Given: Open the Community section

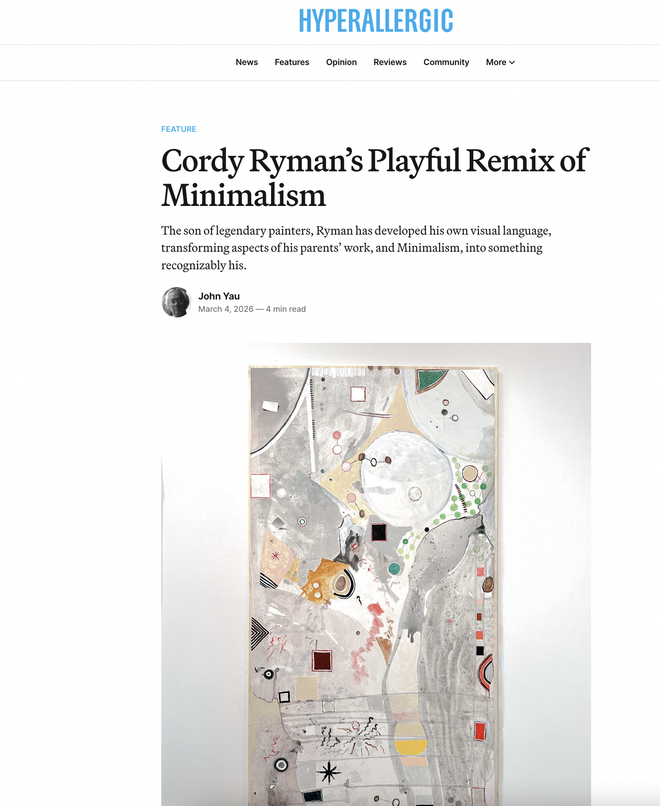Looking at the screenshot, I should coord(446,62).
